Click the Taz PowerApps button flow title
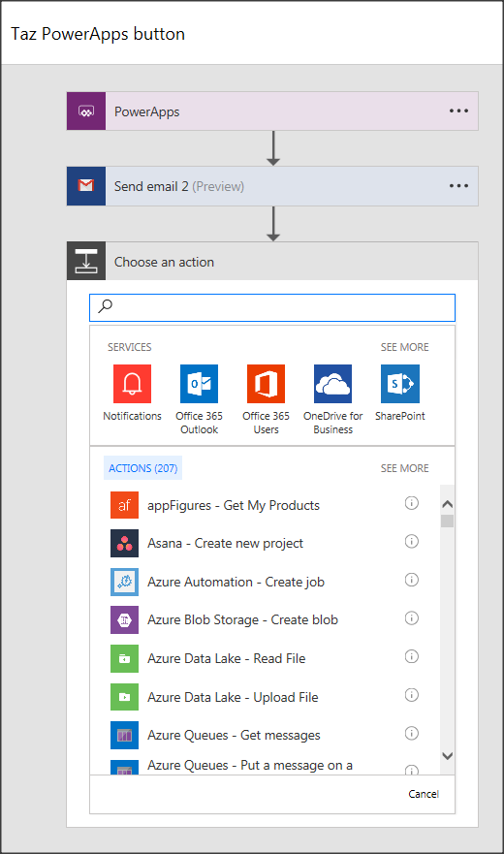The width and height of the screenshot is (504, 854). click(98, 34)
